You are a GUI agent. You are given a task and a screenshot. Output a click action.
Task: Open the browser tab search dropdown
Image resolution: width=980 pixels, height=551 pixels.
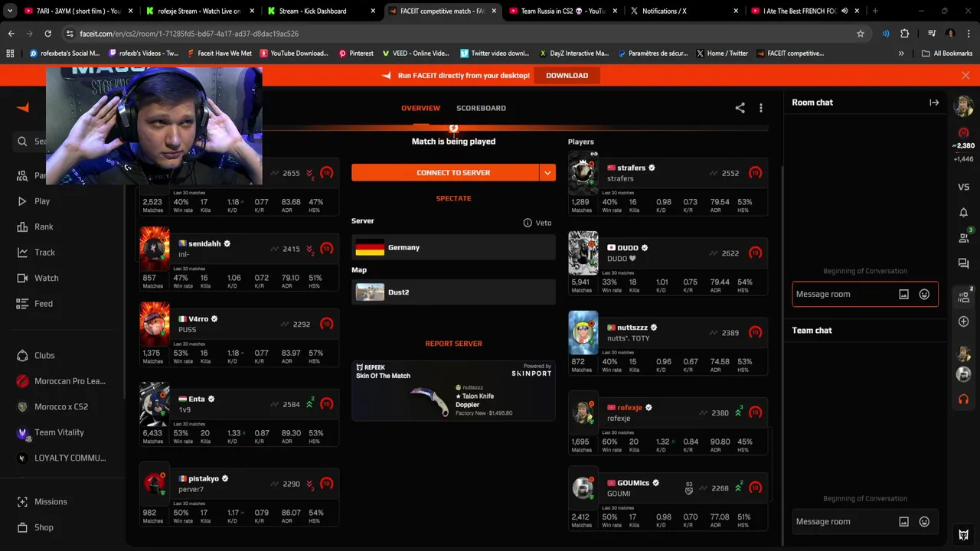click(x=10, y=11)
